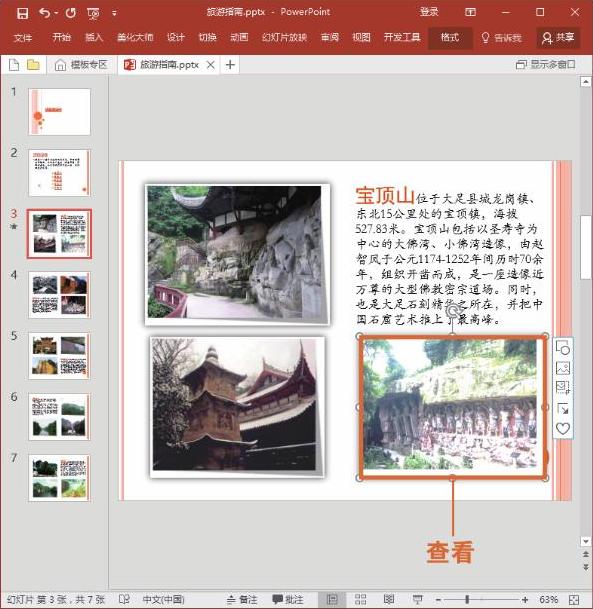Click the yellow open folder icon
This screenshot has height=609, width=593.
click(33, 64)
